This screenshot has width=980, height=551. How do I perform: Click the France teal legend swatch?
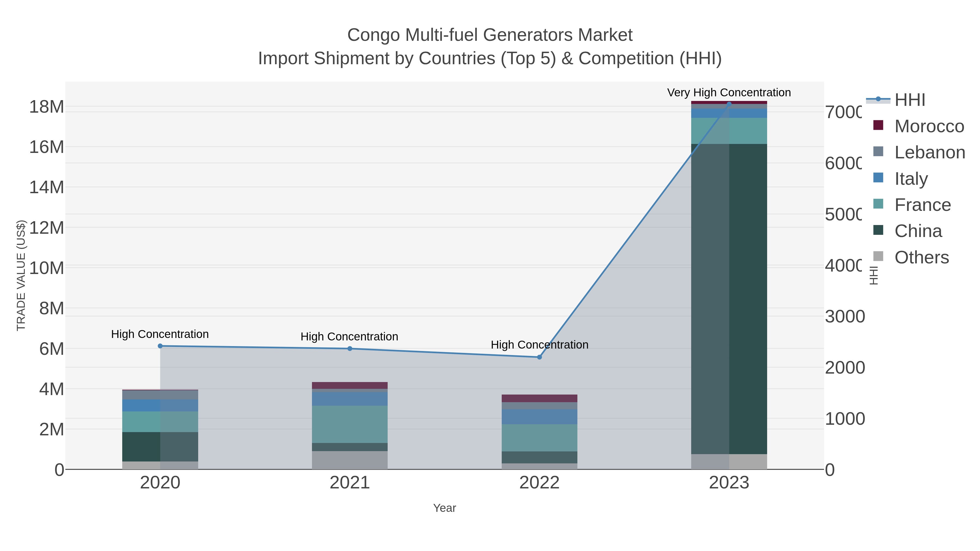click(878, 204)
